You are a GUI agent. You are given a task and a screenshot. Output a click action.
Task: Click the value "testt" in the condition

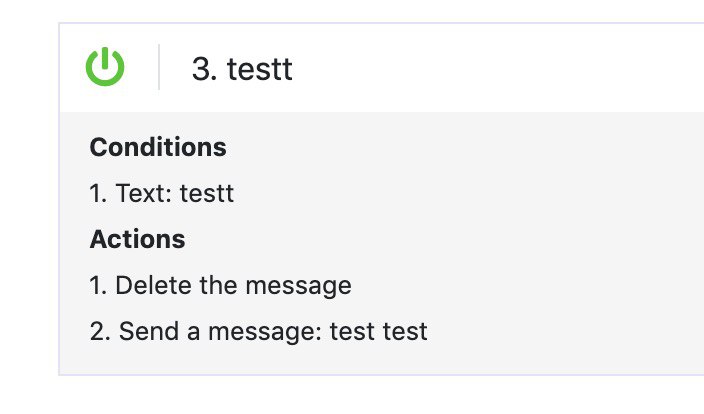[x=207, y=193]
